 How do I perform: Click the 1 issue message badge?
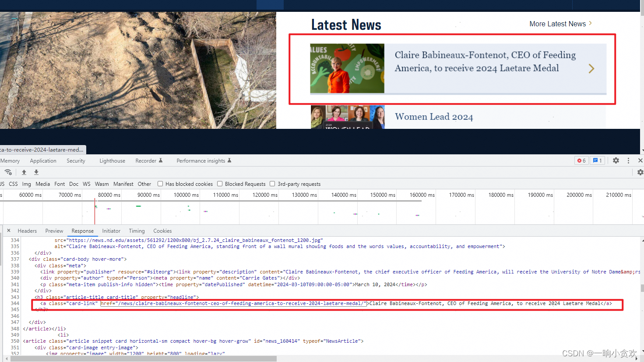click(597, 160)
